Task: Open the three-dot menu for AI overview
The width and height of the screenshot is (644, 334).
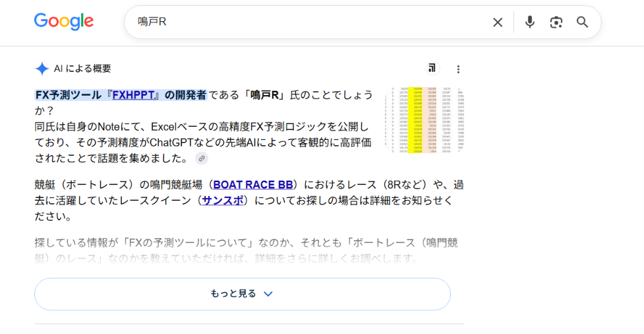Action: pos(458,69)
